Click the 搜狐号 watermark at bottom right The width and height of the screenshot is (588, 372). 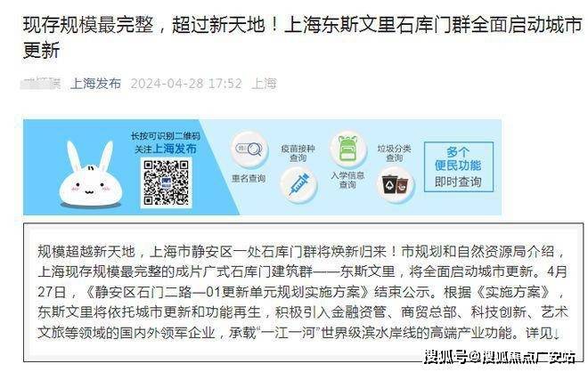[x=500, y=357]
